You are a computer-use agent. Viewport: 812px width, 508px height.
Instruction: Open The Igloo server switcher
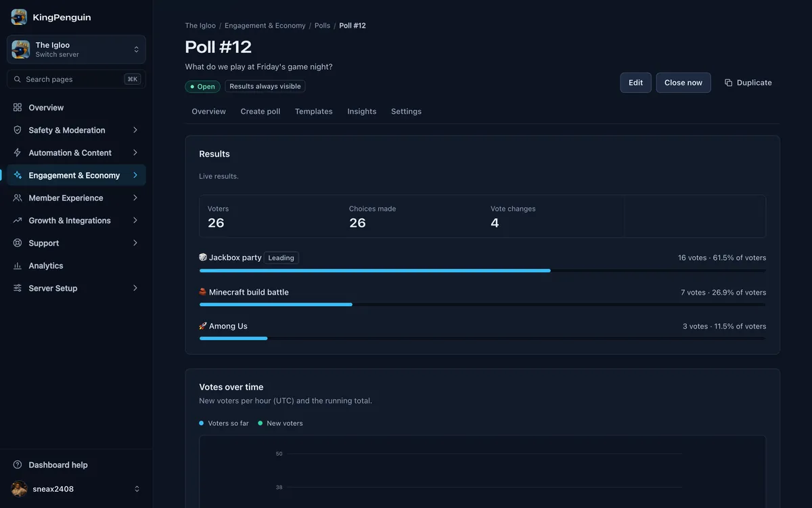76,49
